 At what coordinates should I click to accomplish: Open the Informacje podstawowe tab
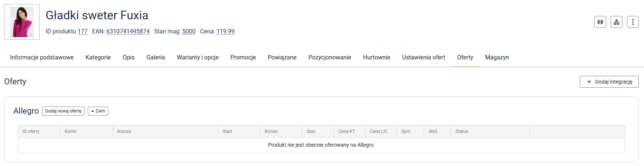pos(42,57)
